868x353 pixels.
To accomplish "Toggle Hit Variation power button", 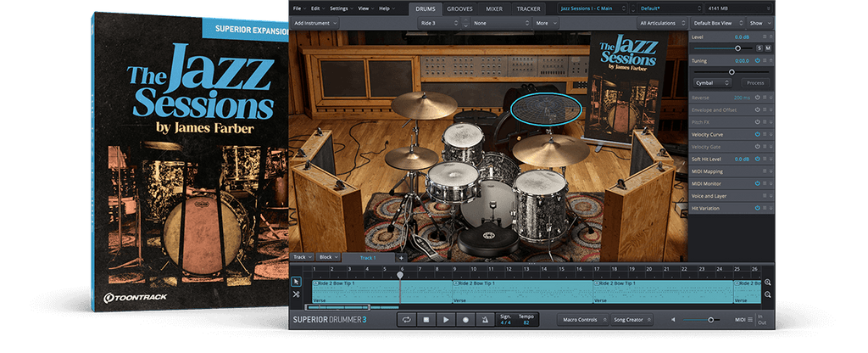I will pyautogui.click(x=757, y=208).
